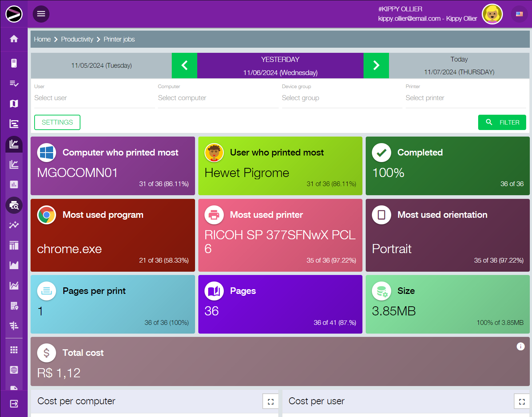Screen dimensions: 532x417
Task: Expand the Cost per user chart
Action: pos(521,401)
